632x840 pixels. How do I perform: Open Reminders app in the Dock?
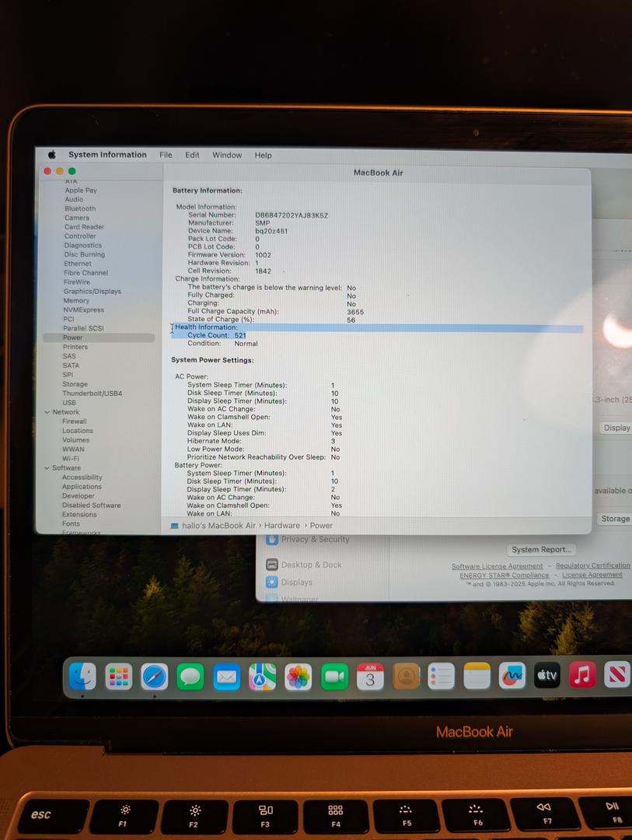tap(442, 677)
